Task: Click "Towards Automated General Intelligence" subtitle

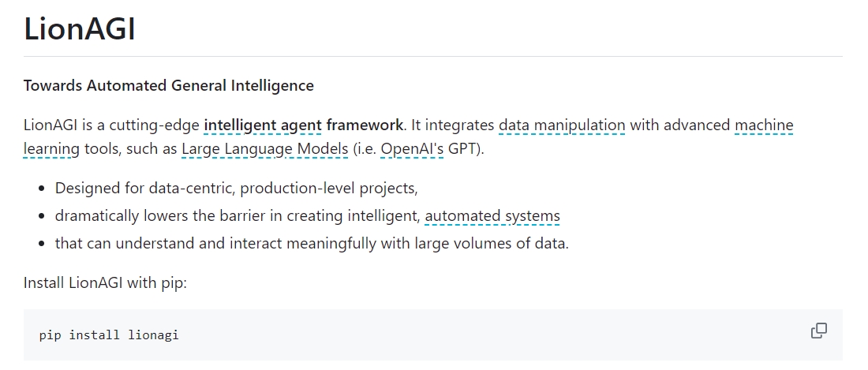Action: click(168, 86)
